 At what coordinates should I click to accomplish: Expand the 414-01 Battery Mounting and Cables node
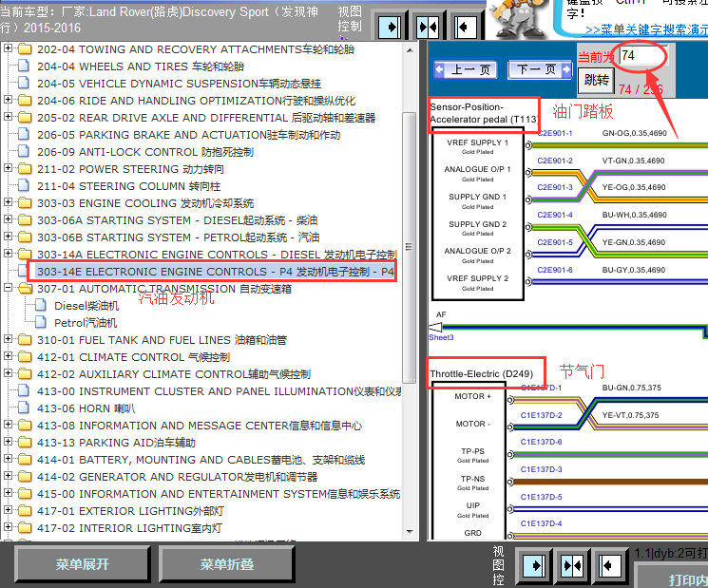pos(8,459)
